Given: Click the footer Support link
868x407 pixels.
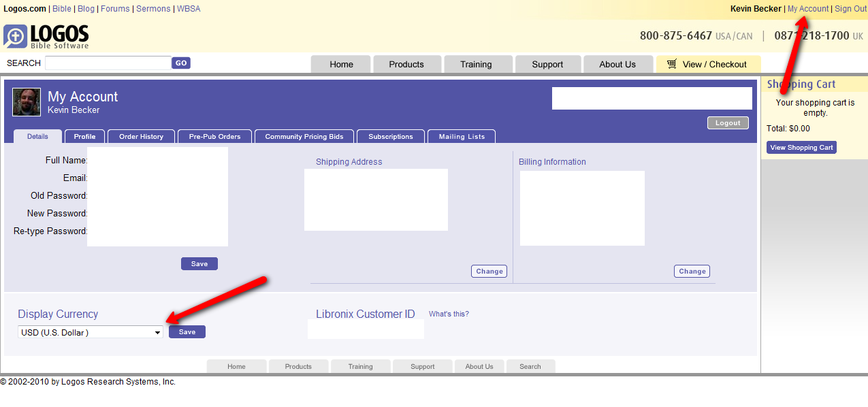Looking at the screenshot, I should (x=422, y=366).
